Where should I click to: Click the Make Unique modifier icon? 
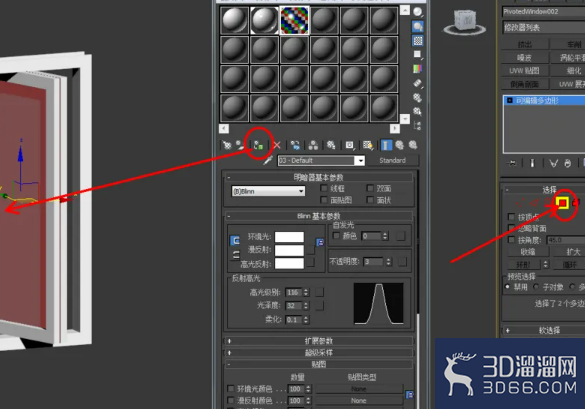[554, 163]
